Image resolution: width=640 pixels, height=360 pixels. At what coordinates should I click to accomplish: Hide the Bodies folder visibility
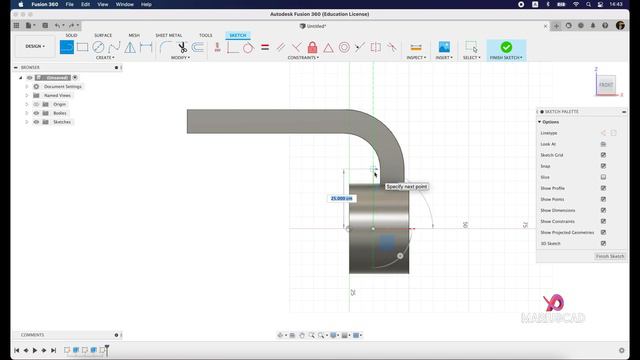(36, 113)
